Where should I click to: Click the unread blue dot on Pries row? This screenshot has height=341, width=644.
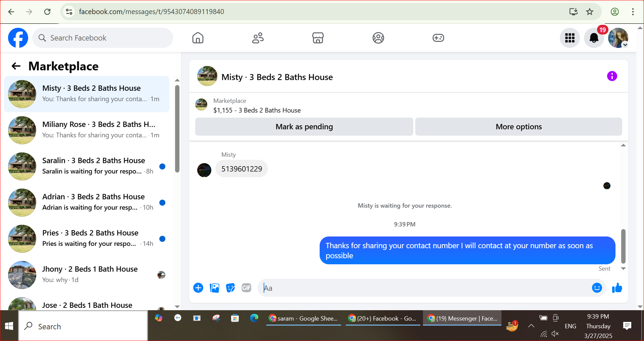162,239
